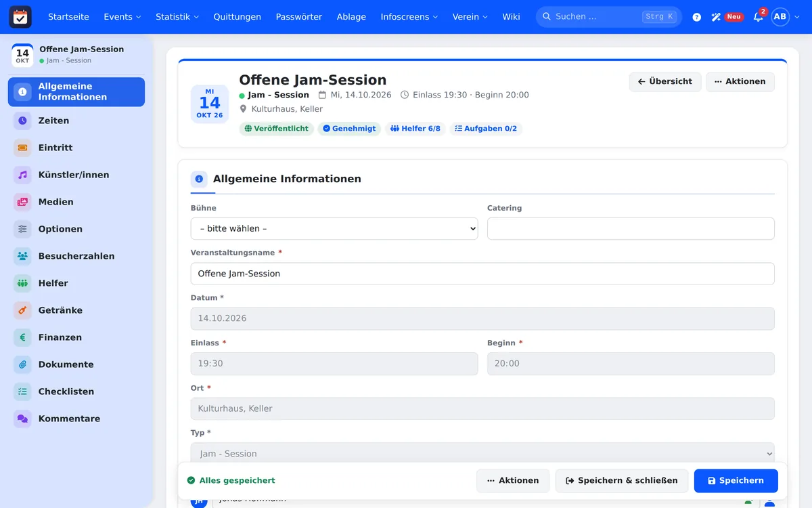The width and height of the screenshot is (812, 508).
Task: Open the help question mark icon
Action: [697, 17]
